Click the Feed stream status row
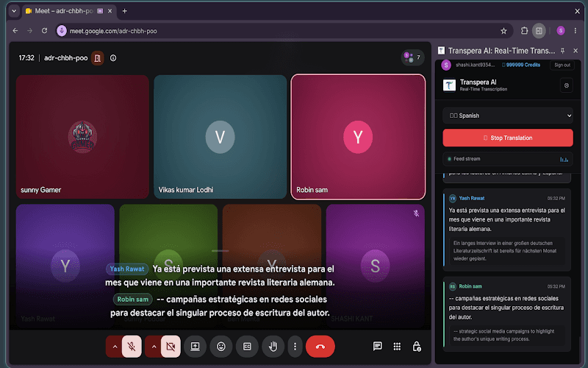 (x=508, y=159)
